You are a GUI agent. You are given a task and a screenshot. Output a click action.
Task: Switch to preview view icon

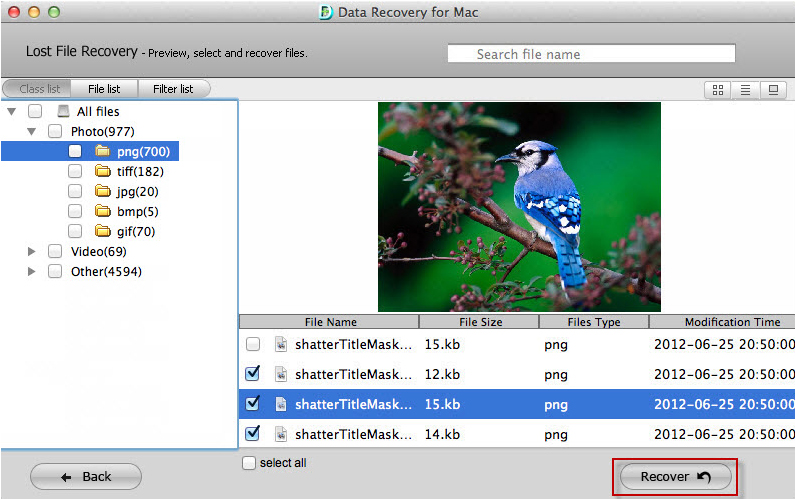coord(773,89)
